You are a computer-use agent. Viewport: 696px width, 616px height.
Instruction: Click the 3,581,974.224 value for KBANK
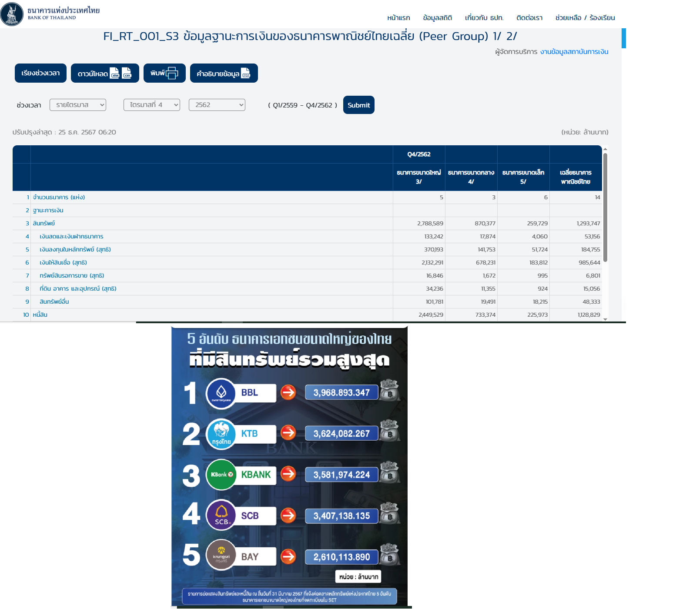click(x=341, y=475)
